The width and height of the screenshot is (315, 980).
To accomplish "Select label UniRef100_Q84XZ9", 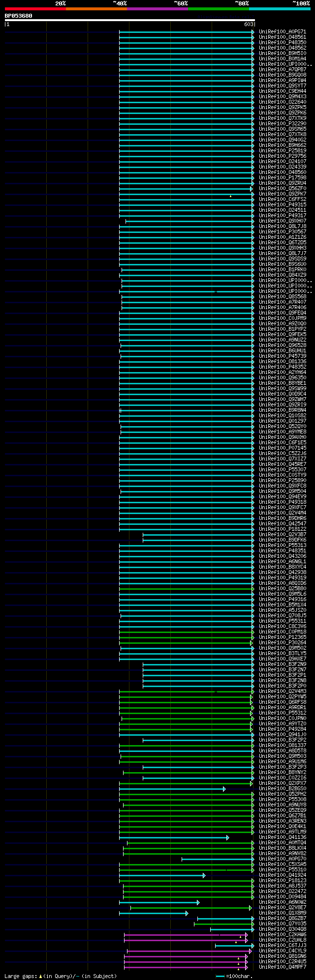I will tap(283, 275).
